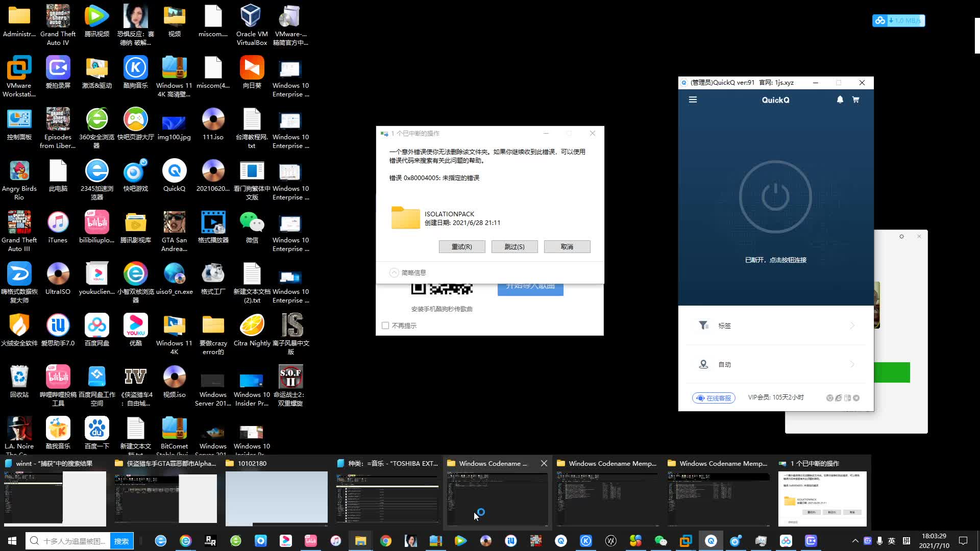Switch to winnt search results window preview
980x551 pixels.
pos(55,497)
